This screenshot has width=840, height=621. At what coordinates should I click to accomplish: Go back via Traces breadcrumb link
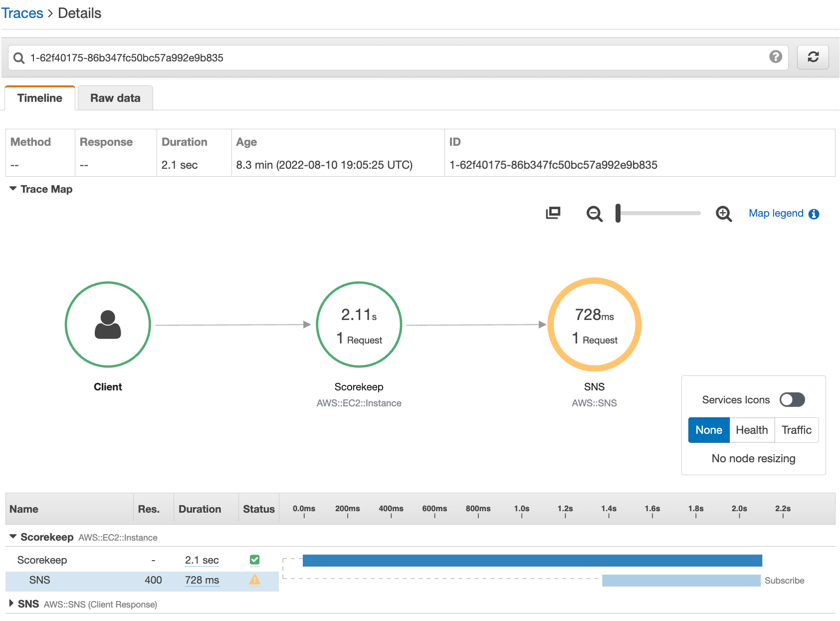point(22,13)
